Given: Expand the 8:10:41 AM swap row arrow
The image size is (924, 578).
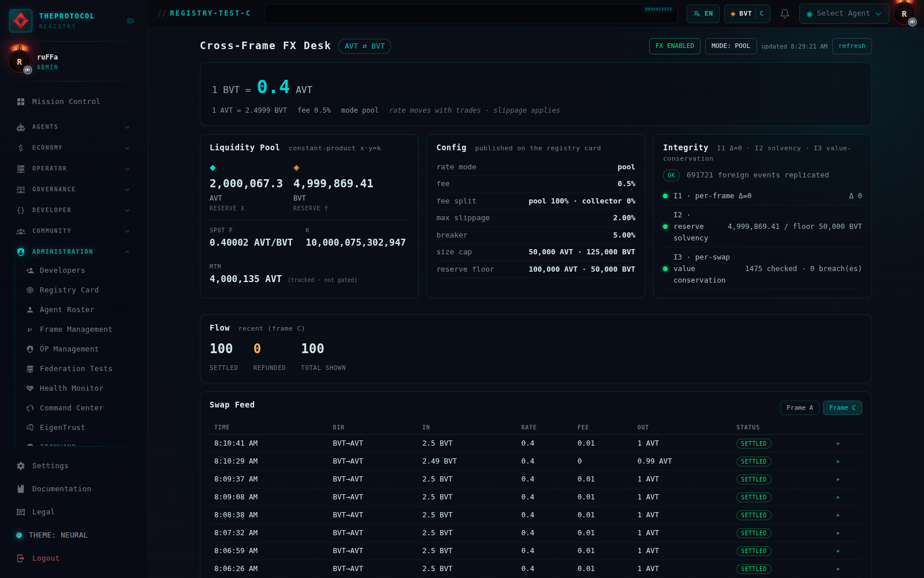Looking at the screenshot, I should [838, 444].
